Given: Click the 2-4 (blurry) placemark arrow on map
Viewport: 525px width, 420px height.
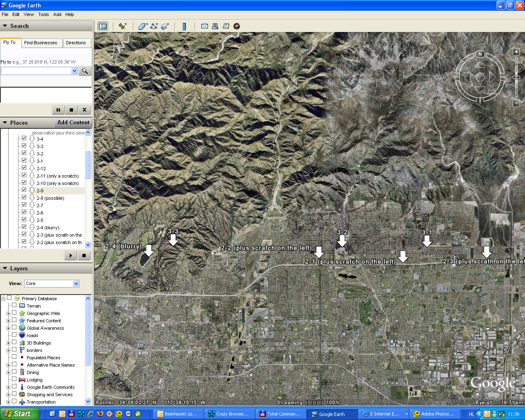Looking at the screenshot, I should point(149,250).
